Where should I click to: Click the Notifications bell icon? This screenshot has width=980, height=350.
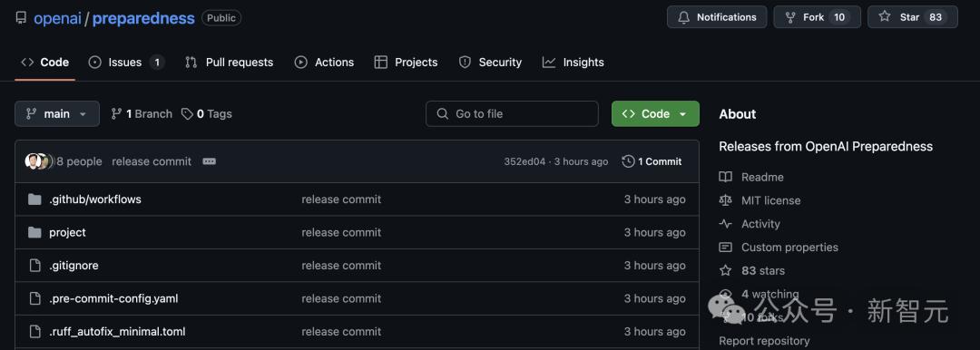tap(684, 17)
